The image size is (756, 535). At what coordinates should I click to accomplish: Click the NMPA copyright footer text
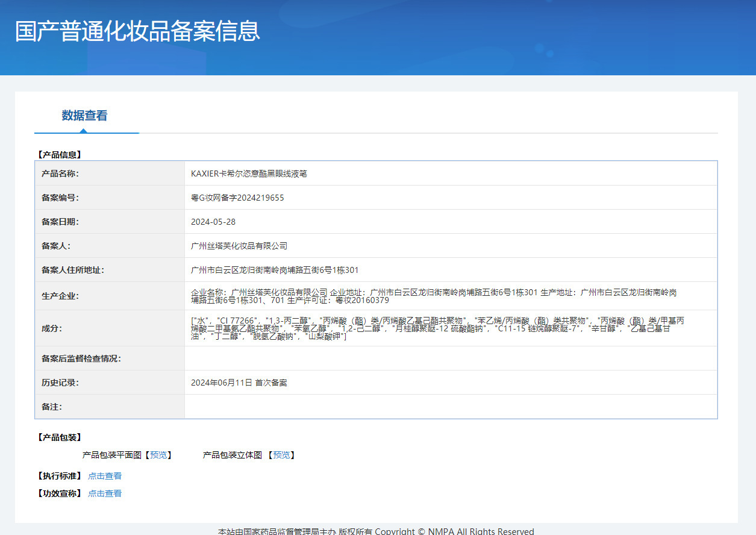pyautogui.click(x=376, y=531)
